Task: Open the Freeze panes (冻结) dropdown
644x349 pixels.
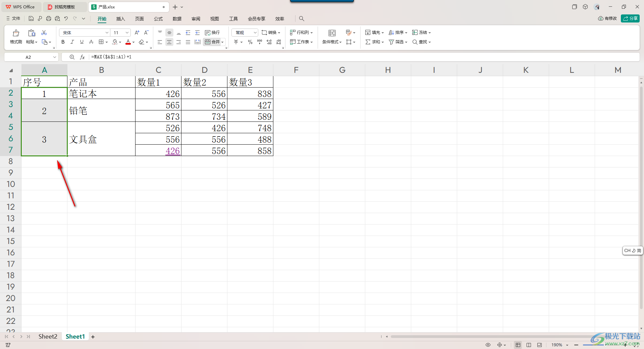Action: pos(421,33)
